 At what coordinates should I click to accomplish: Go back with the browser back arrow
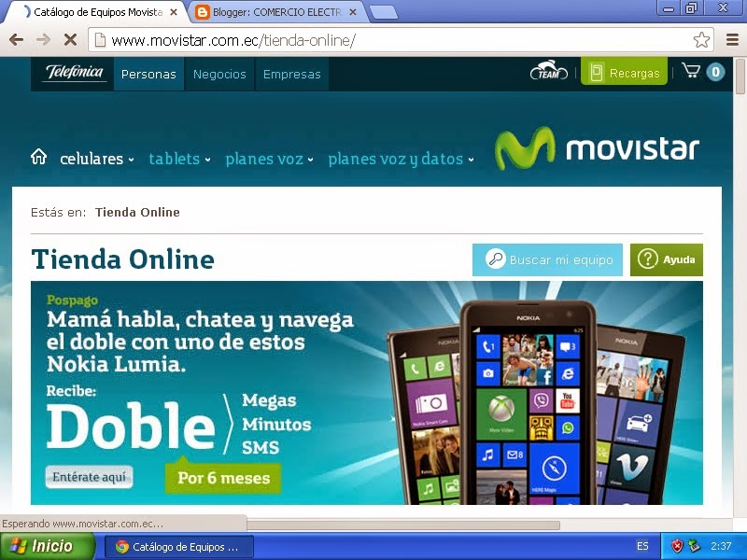click(x=16, y=40)
